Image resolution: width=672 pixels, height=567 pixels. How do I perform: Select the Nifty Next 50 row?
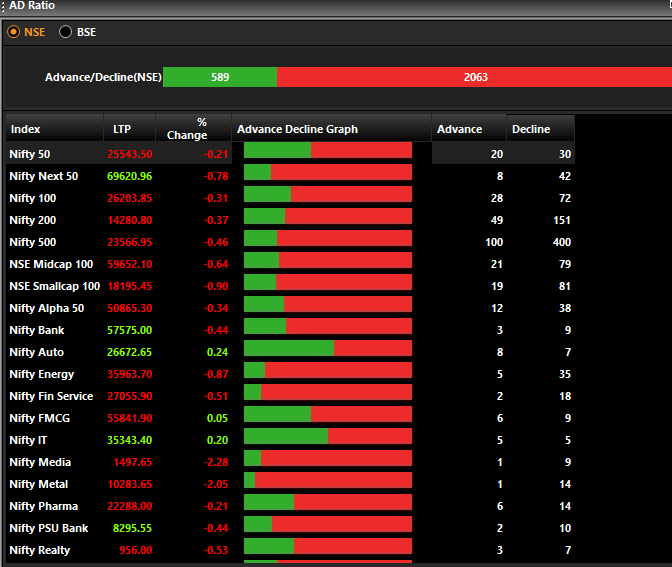point(290,176)
